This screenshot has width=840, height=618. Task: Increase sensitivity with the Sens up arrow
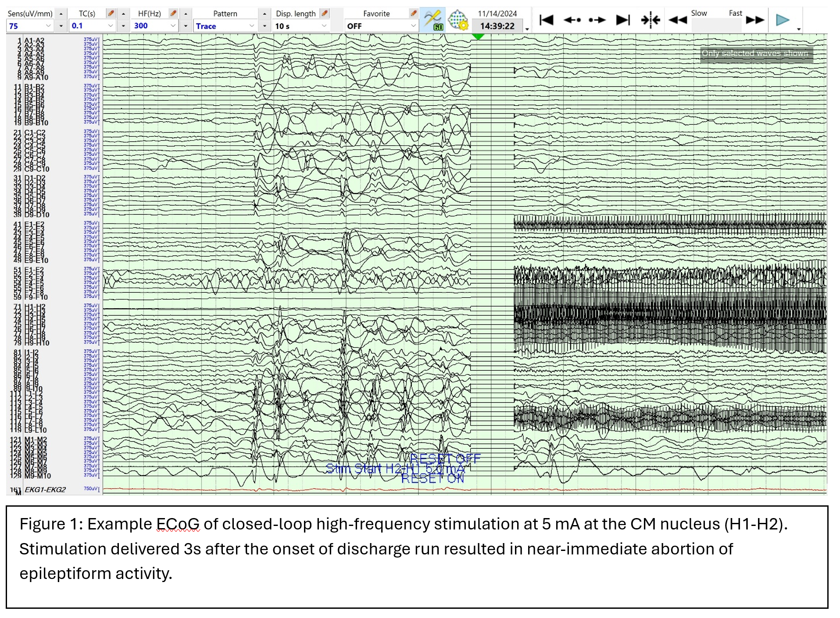coord(61,14)
